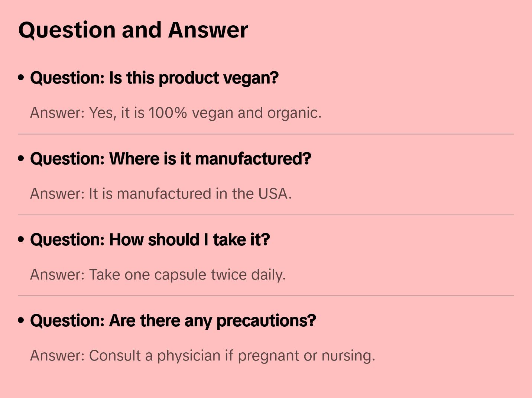Click the divider line below the USA answer
This screenshot has height=398, width=532.
coord(266,215)
